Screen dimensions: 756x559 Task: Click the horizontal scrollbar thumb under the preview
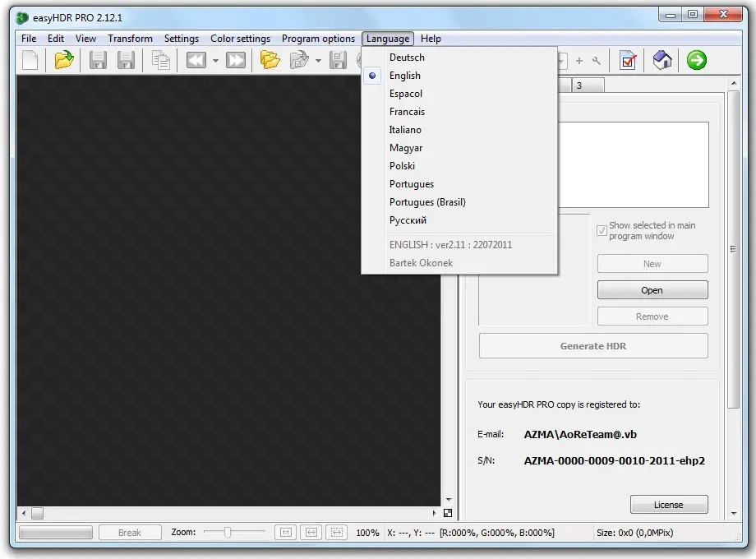point(38,513)
